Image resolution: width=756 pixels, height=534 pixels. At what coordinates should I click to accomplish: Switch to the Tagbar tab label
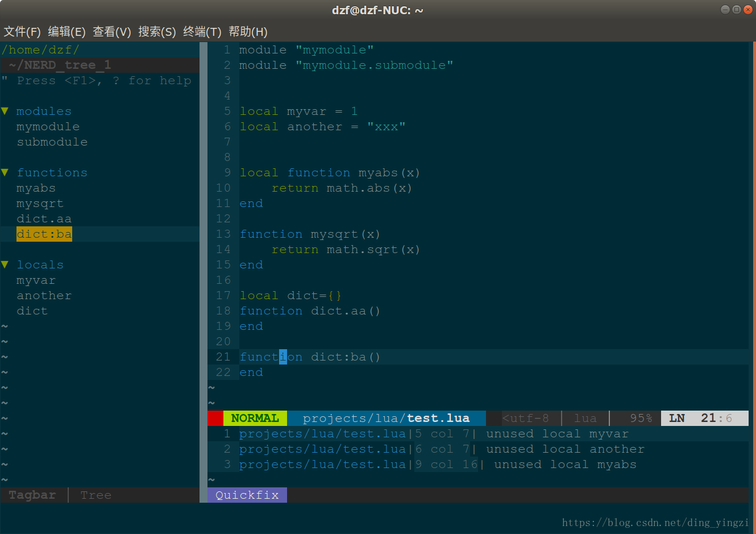32,495
